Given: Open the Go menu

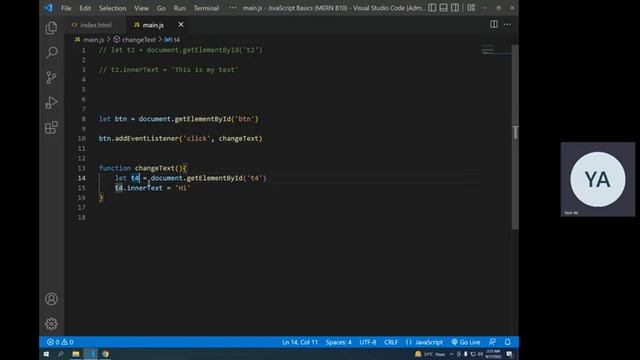Looking at the screenshot, I should pos(161,8).
